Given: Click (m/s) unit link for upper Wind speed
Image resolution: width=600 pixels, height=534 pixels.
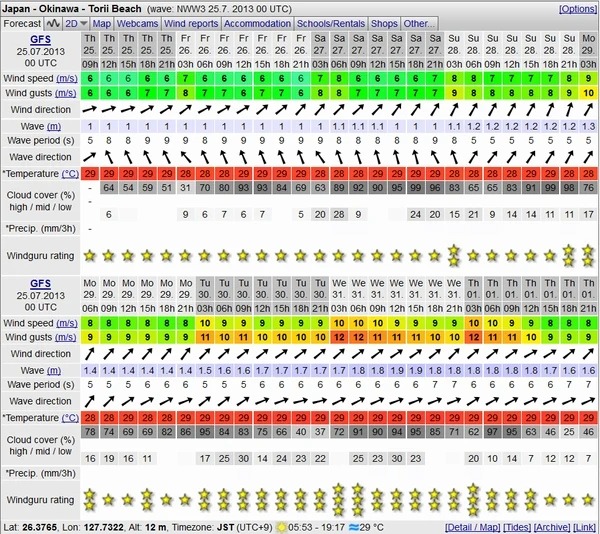Looking at the screenshot, I should 67,78.
